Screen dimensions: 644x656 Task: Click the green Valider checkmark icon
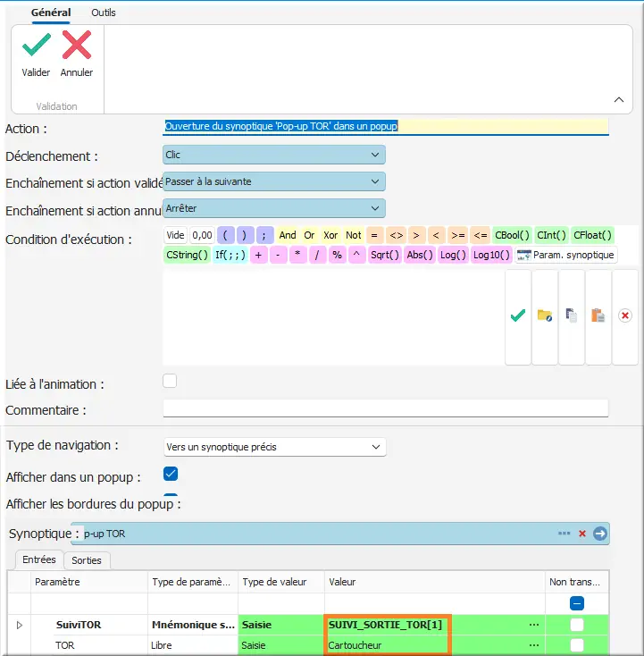(x=36, y=46)
